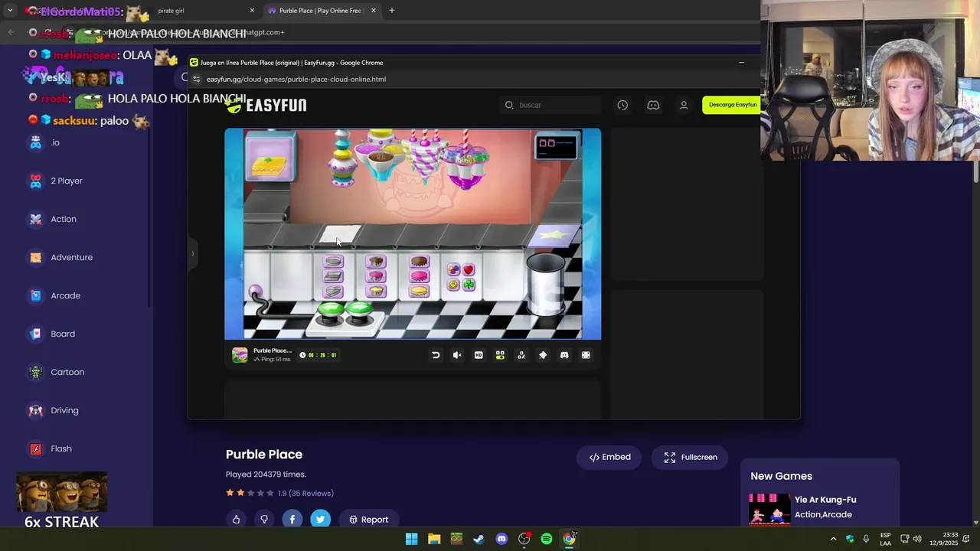Image resolution: width=980 pixels, height=551 pixels.
Task: Toggle the muted speaker in game toolbar
Action: pos(457,355)
